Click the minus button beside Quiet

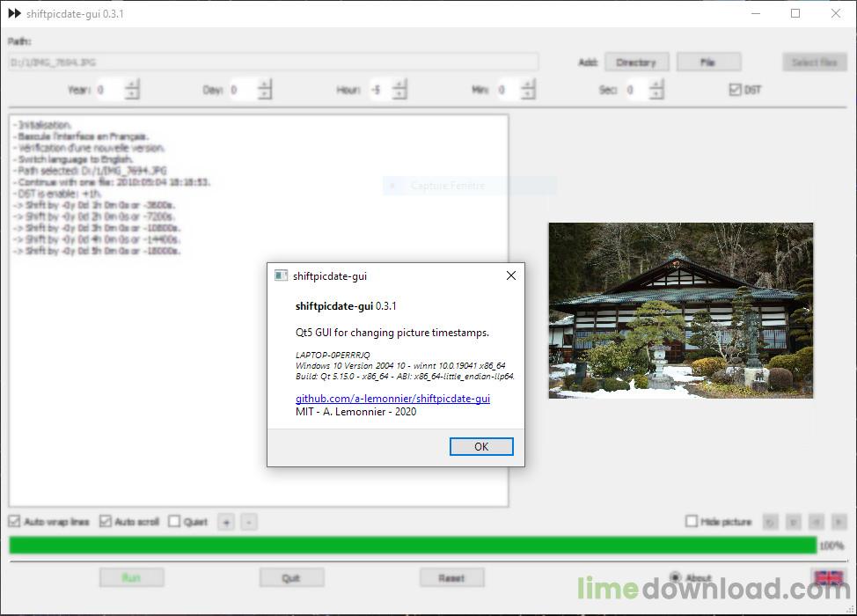tap(249, 523)
